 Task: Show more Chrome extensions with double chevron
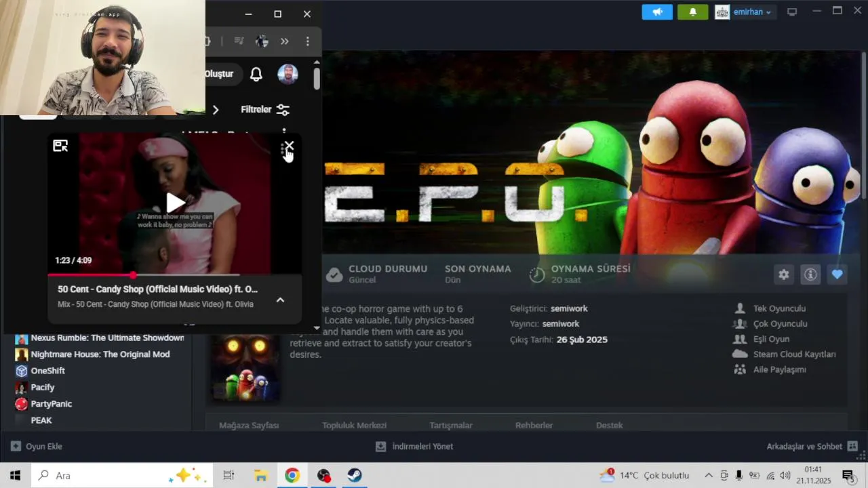(x=285, y=41)
